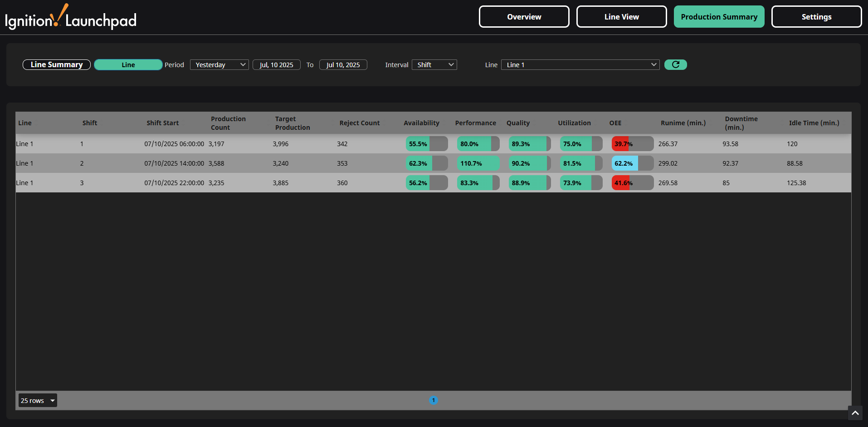Switch to the Line toggle option
The height and width of the screenshot is (427, 868).
tap(128, 65)
